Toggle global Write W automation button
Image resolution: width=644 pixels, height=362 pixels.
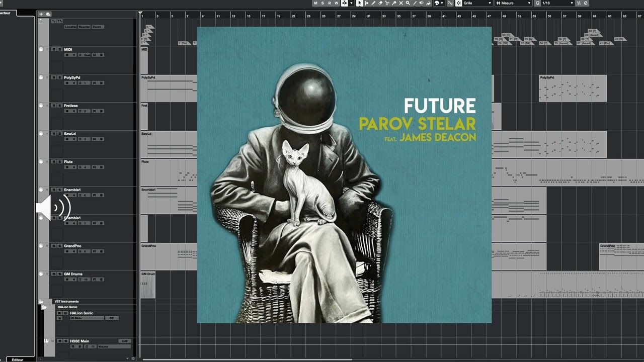[337, 3]
